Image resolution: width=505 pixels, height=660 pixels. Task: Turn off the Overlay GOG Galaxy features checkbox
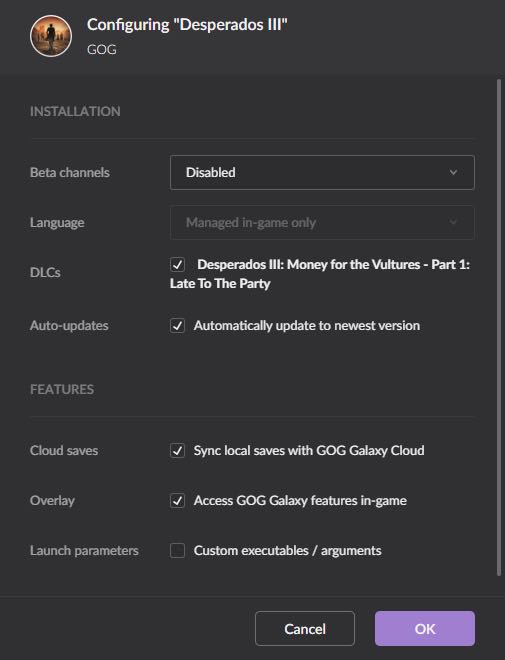[x=178, y=501]
